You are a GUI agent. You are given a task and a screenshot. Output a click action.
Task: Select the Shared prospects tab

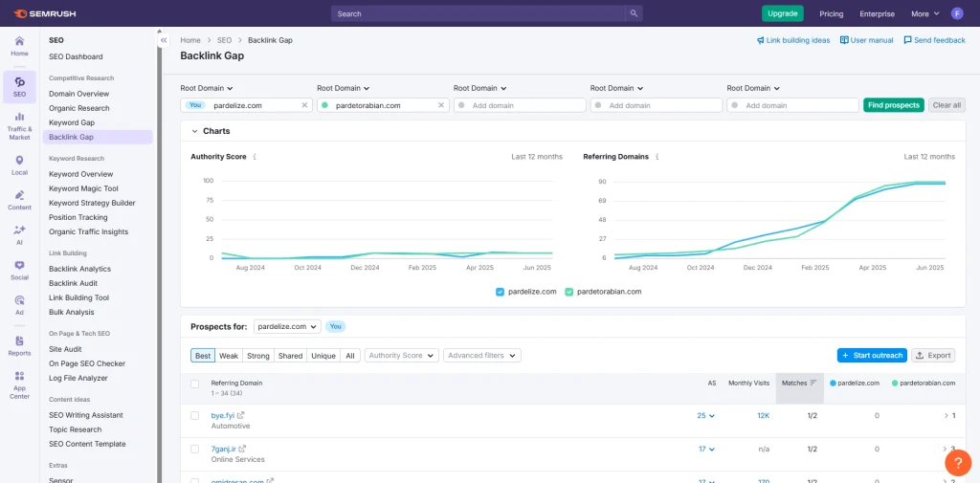tap(290, 356)
